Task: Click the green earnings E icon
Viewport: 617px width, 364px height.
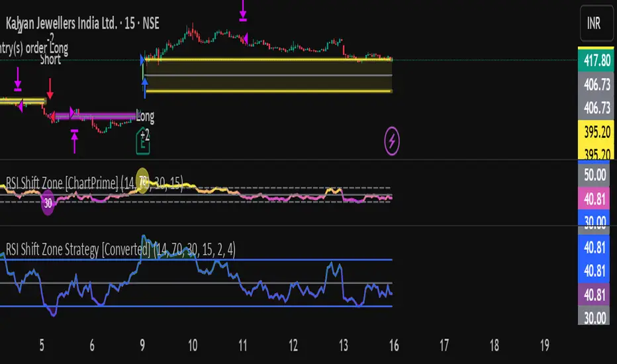Action: pyautogui.click(x=143, y=141)
